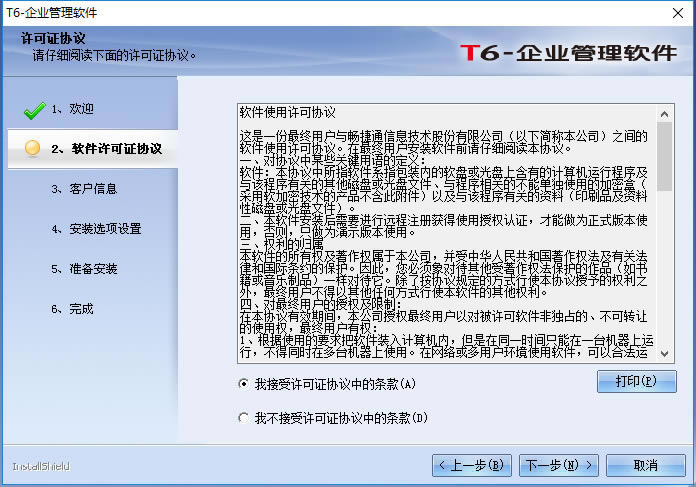Image resolution: width=696 pixels, height=487 pixels.
Task: Click the orange circle current-step icon
Action: pyautogui.click(x=33, y=149)
